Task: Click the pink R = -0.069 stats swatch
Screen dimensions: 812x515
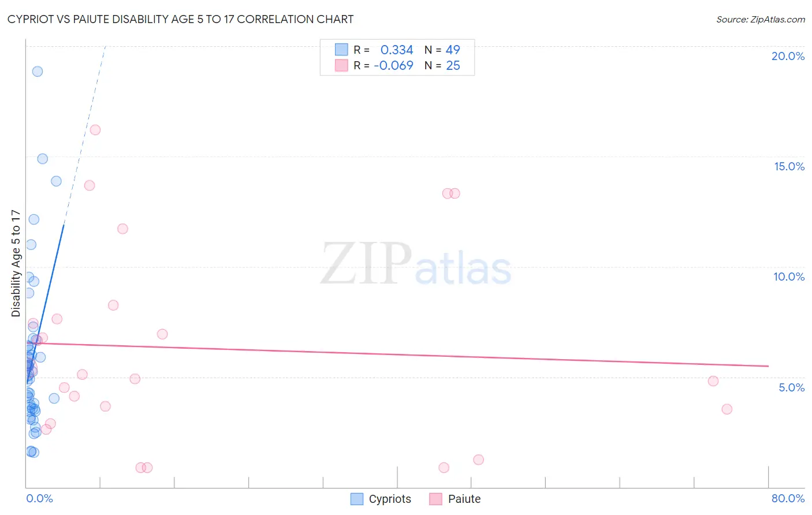Action: click(x=341, y=65)
